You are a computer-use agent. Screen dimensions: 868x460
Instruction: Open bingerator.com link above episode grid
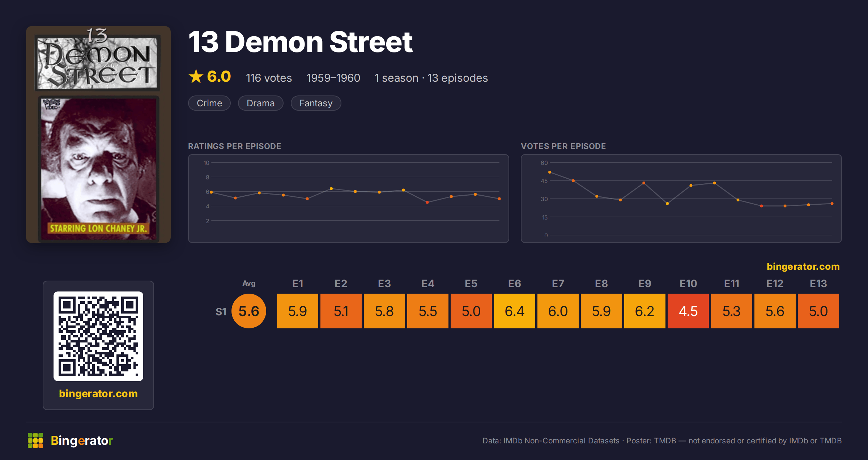pyautogui.click(x=803, y=267)
